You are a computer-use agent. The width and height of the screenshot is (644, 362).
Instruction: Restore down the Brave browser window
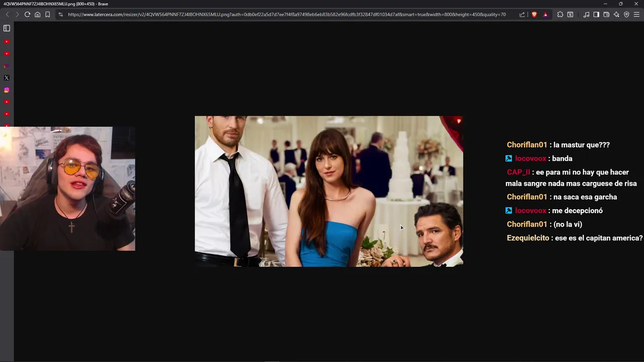[621, 4]
